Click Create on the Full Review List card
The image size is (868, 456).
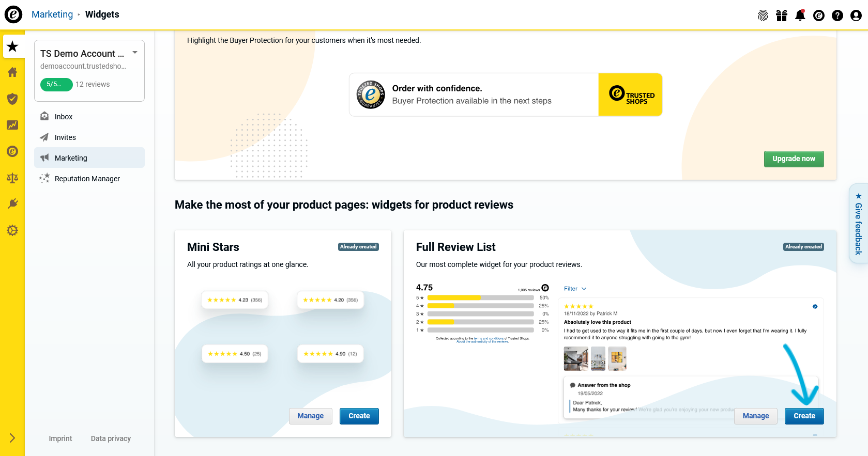coord(804,416)
